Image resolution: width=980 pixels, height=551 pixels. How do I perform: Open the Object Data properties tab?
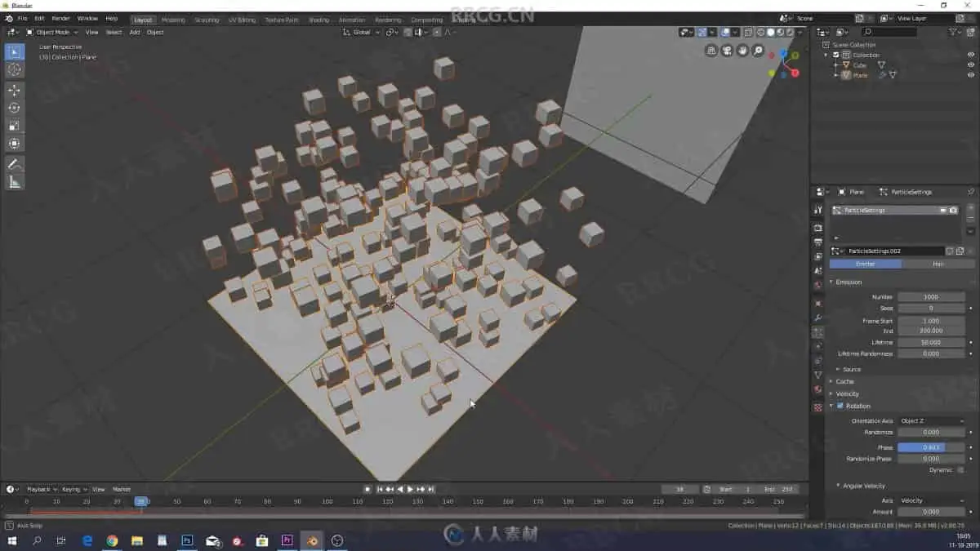pyautogui.click(x=817, y=375)
